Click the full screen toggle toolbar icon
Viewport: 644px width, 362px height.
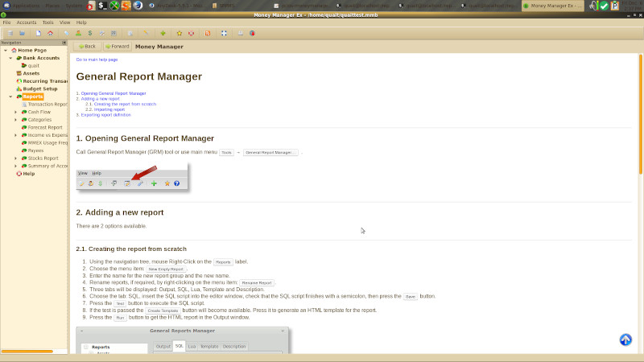coord(224,33)
